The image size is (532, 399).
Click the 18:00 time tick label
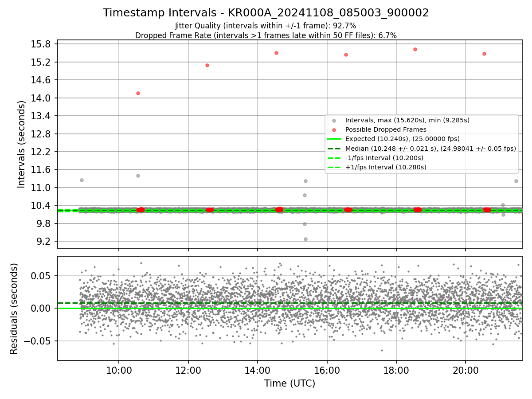coord(396,370)
